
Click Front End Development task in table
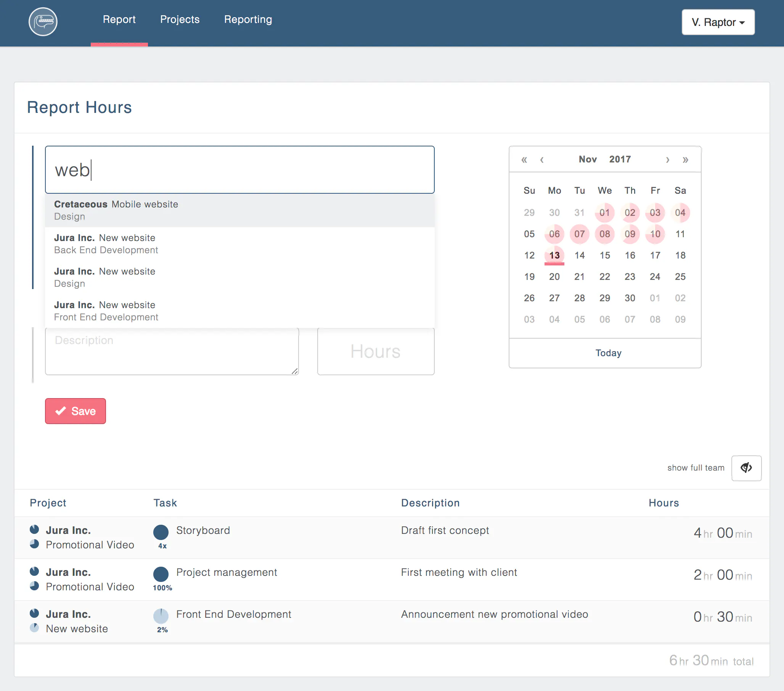click(234, 614)
